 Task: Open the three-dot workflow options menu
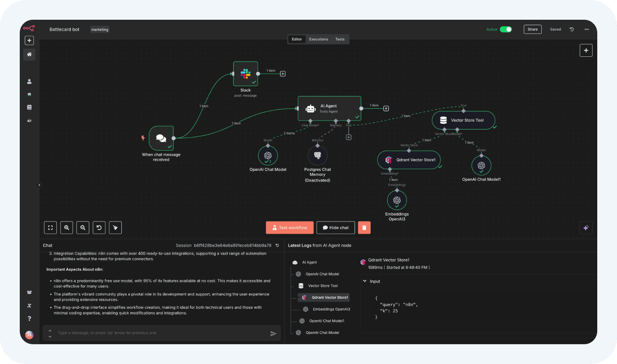point(587,30)
